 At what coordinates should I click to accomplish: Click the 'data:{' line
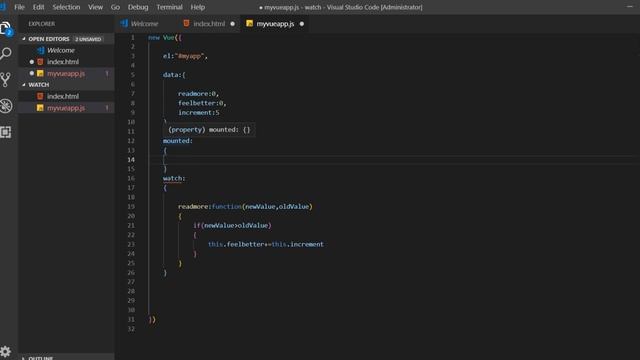coord(174,75)
